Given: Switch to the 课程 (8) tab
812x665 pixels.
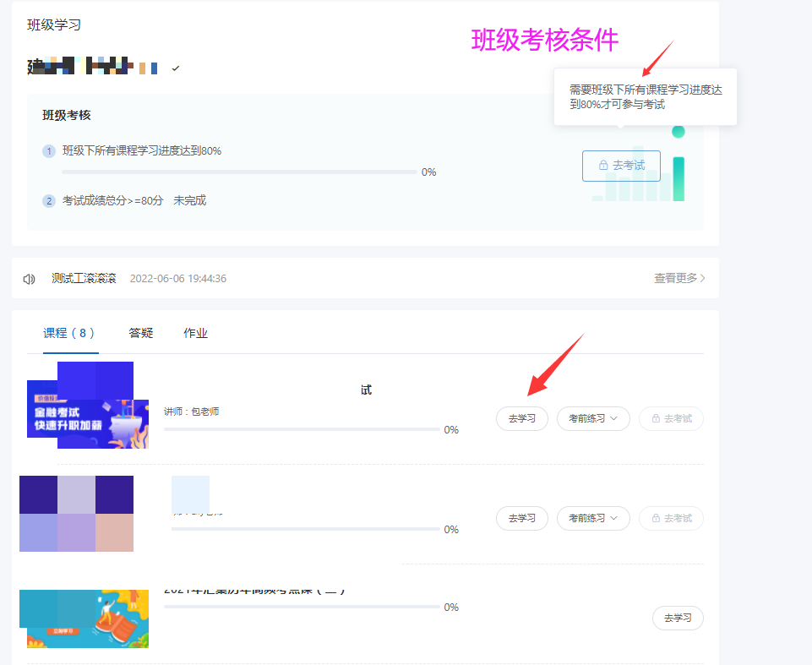Looking at the screenshot, I should [69, 333].
